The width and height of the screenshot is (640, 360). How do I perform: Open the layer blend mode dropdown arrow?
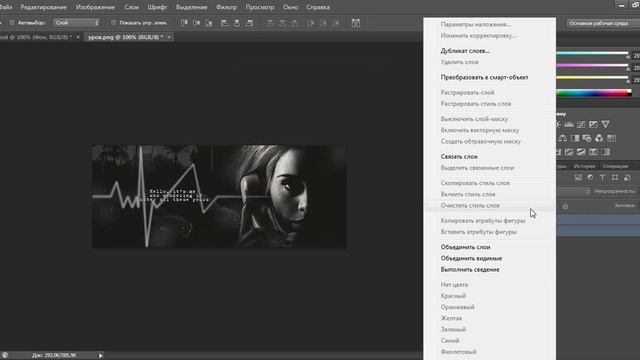click(588, 191)
